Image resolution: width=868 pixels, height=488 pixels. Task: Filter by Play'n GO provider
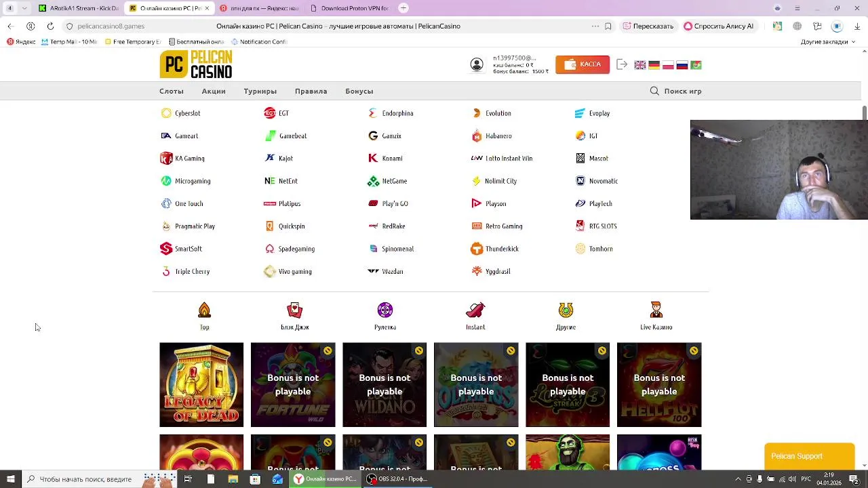[388, 203]
